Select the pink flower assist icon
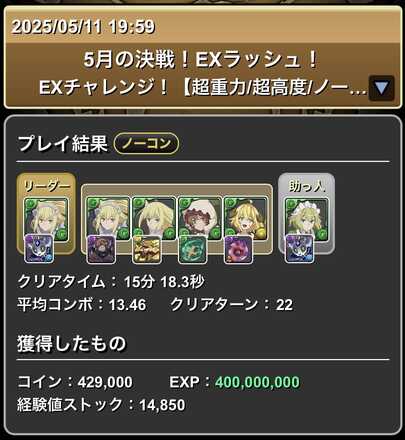The height and width of the screenshot is (440, 405). (x=238, y=249)
